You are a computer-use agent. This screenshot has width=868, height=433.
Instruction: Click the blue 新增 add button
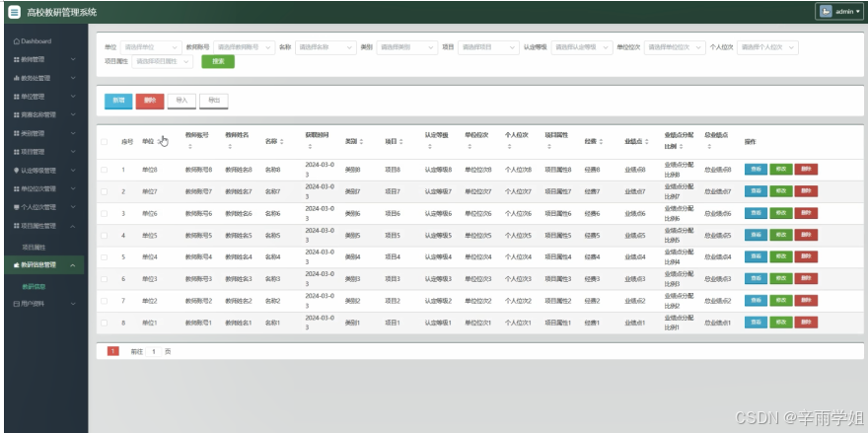coord(118,101)
